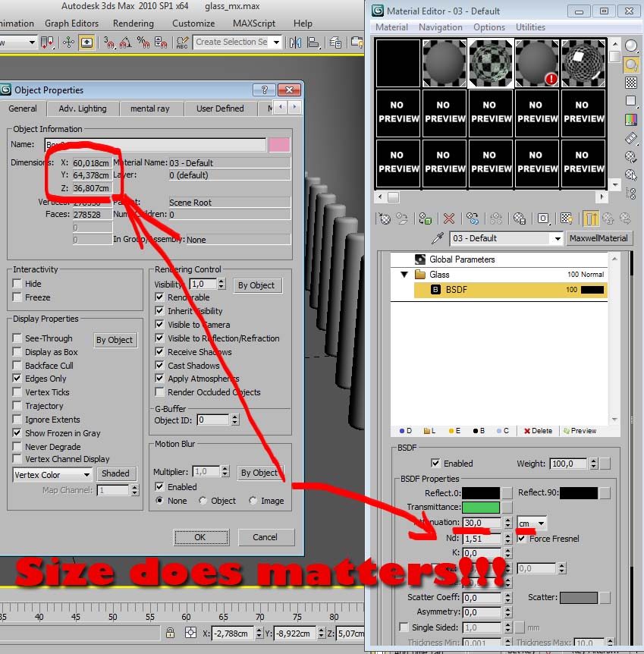Switch to User Defined tab

pyautogui.click(x=220, y=108)
